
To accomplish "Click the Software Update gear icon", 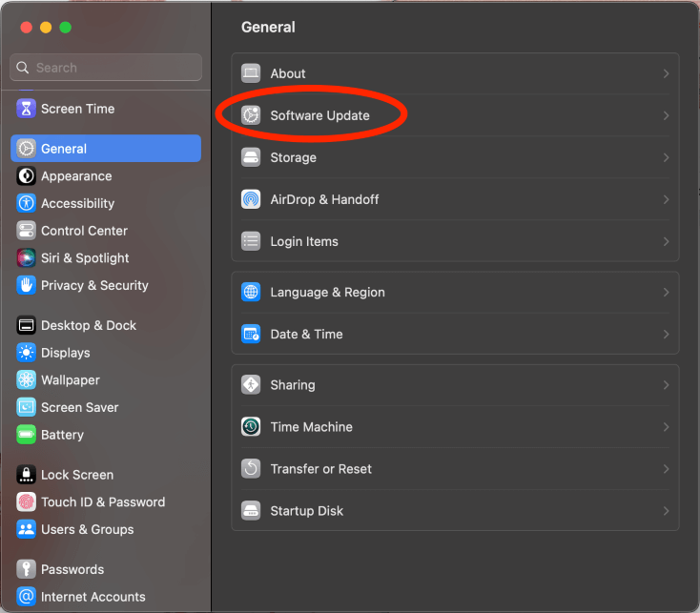I will coord(251,115).
